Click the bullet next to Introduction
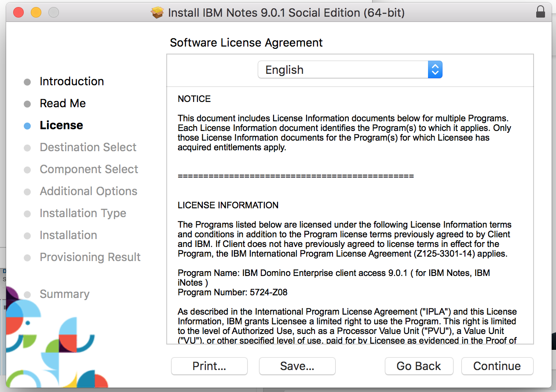 coord(27,82)
